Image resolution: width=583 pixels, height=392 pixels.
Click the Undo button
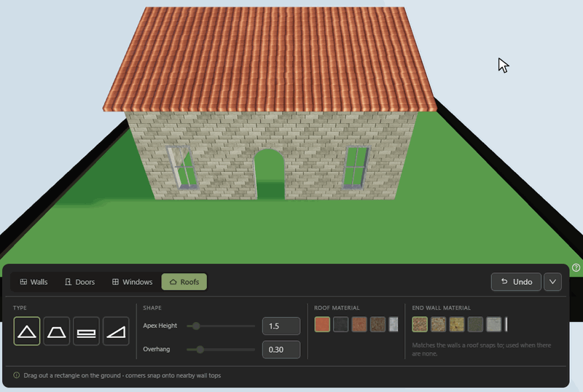pos(516,282)
